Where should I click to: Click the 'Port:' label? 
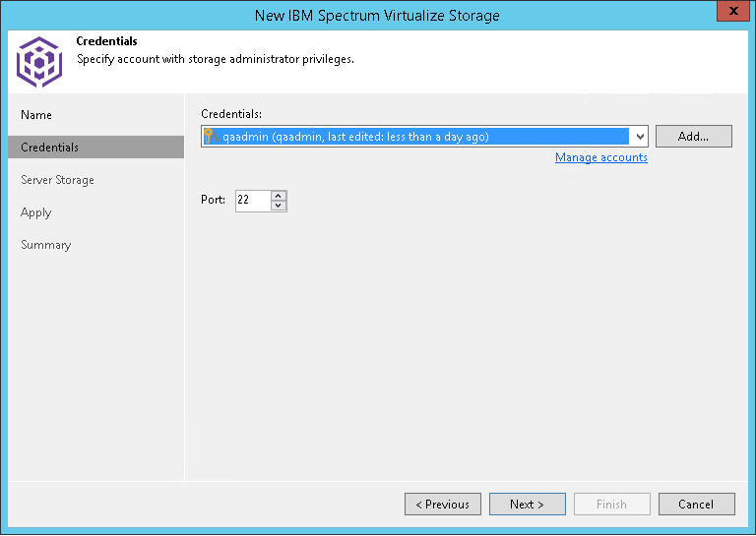coord(213,200)
